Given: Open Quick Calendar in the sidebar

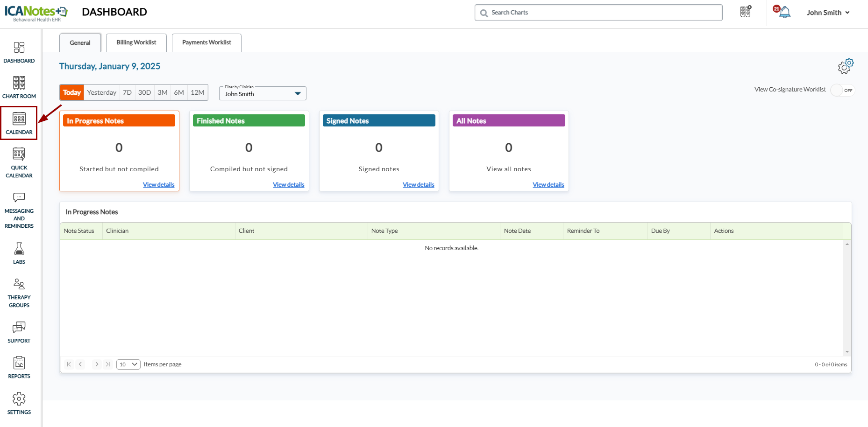Looking at the screenshot, I should [x=19, y=163].
